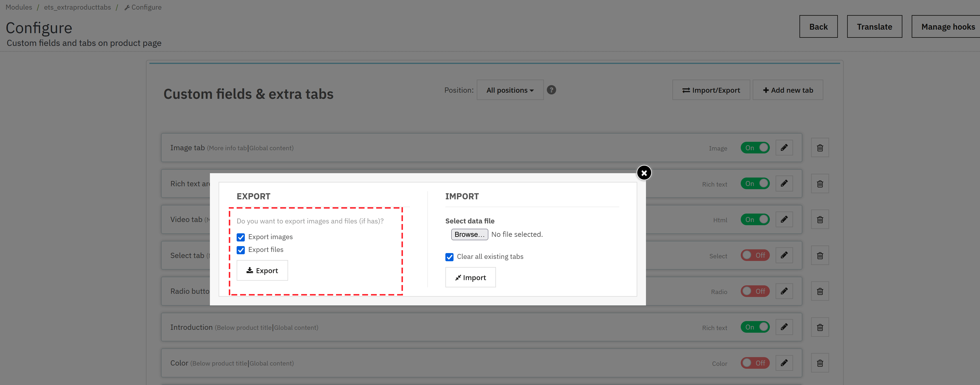Screen dimensions: 980x385
Task: Edit the Image tab with pencil icon
Action: pyautogui.click(x=784, y=148)
